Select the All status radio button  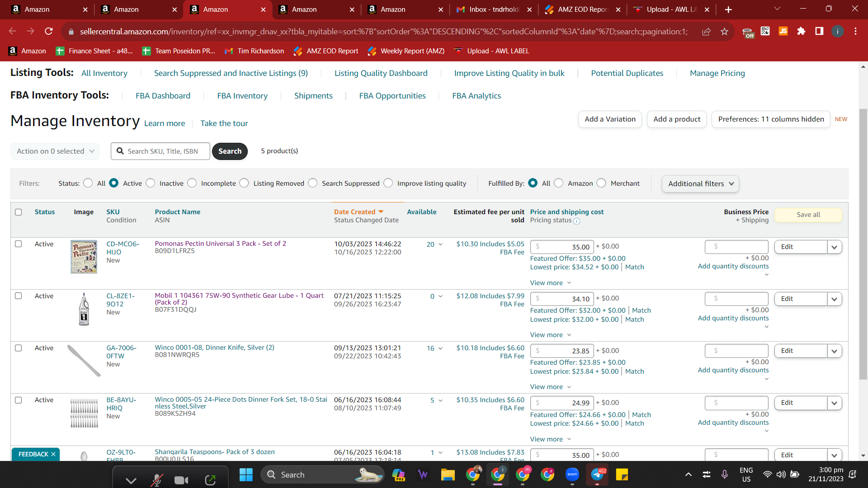(x=88, y=183)
